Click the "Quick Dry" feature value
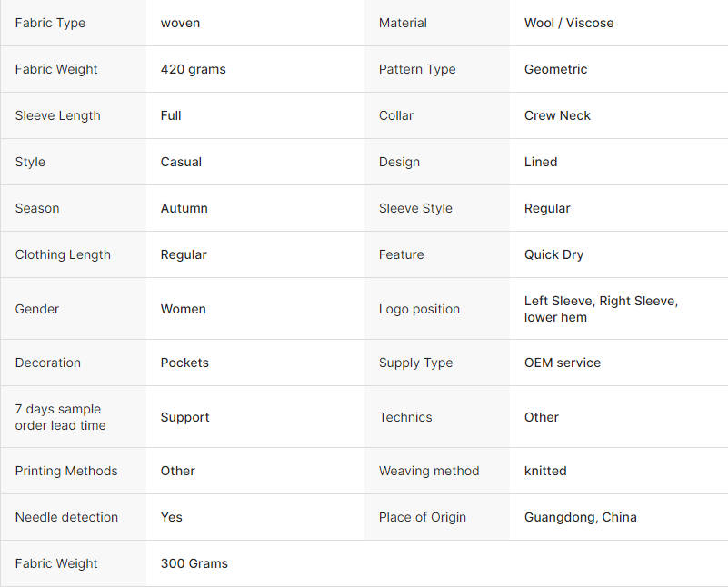 tap(553, 254)
